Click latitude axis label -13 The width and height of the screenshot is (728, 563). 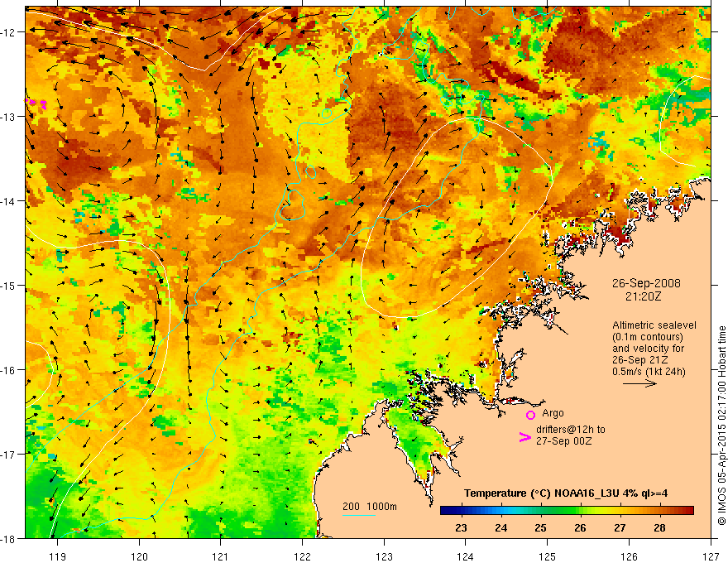8,117
